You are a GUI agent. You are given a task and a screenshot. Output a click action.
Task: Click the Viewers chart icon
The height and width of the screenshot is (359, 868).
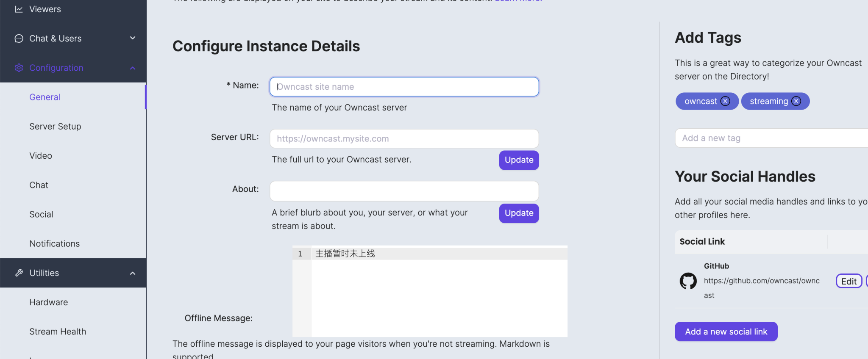(x=19, y=9)
